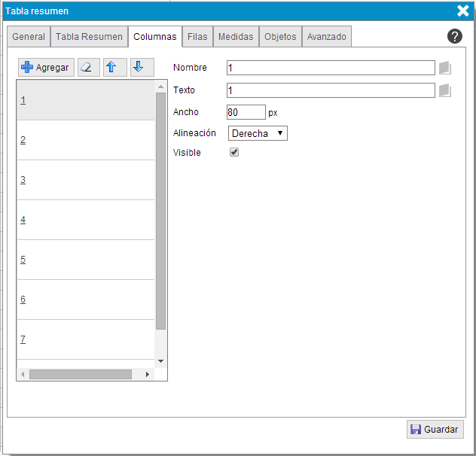Click the book icon next to Texto

click(x=444, y=90)
